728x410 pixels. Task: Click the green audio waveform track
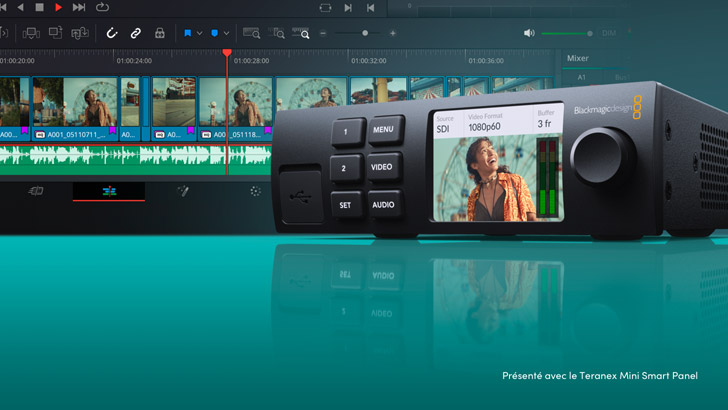pyautogui.click(x=136, y=159)
